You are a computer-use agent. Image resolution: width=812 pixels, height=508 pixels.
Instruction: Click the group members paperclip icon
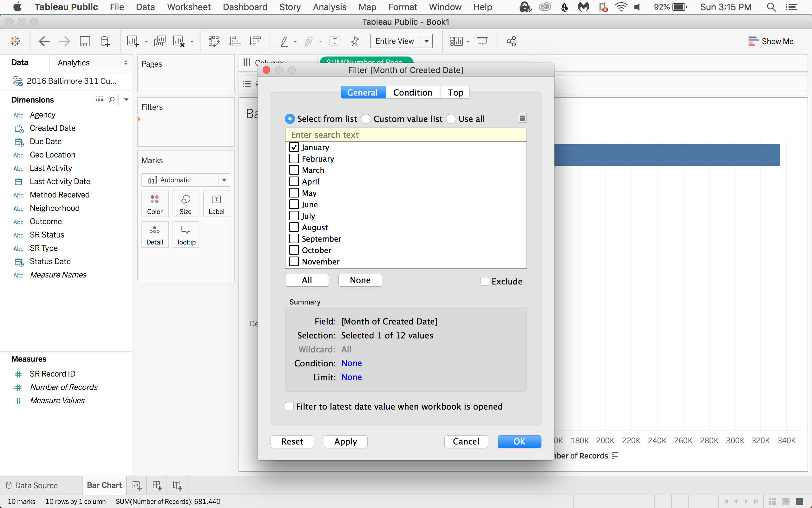coord(309,41)
